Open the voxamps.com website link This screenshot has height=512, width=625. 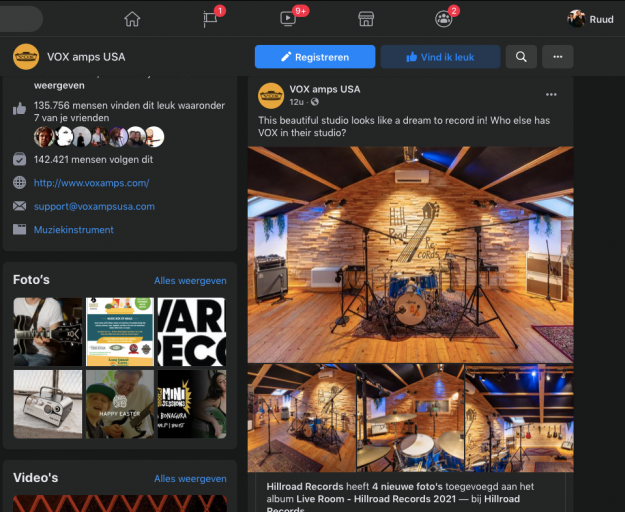pos(91,183)
